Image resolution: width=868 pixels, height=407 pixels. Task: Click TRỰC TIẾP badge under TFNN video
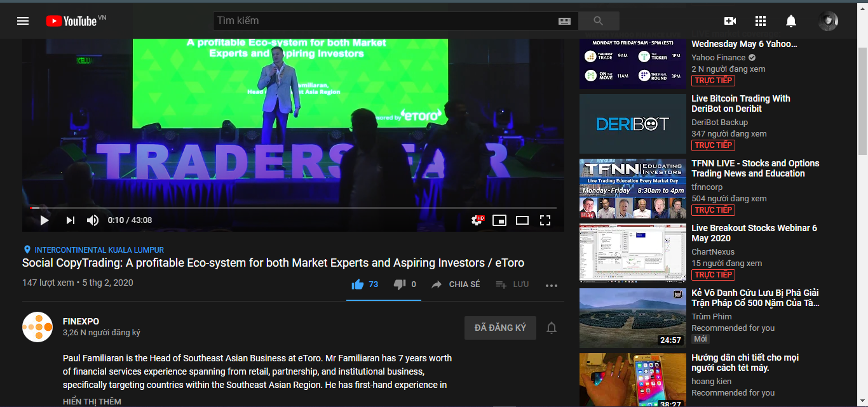coord(713,210)
